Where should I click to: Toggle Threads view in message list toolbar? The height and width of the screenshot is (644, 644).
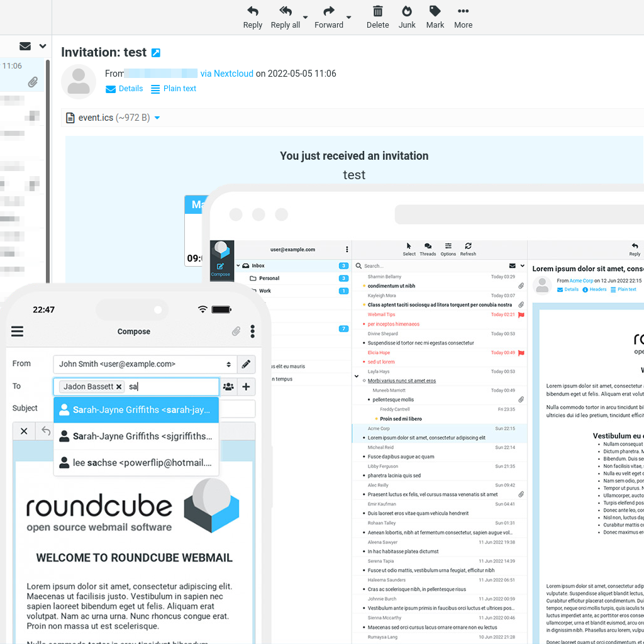(428, 249)
